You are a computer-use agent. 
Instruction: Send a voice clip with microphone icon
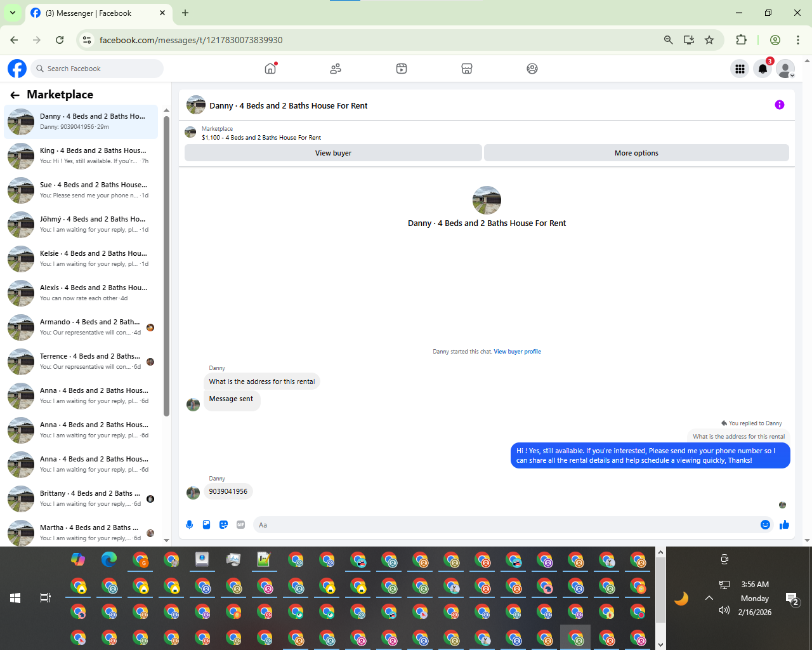(189, 524)
